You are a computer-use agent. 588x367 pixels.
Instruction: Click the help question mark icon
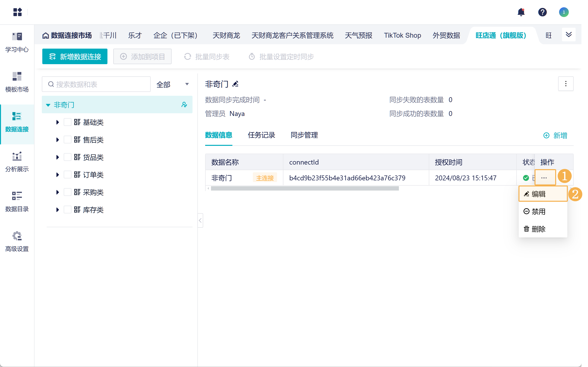click(542, 12)
